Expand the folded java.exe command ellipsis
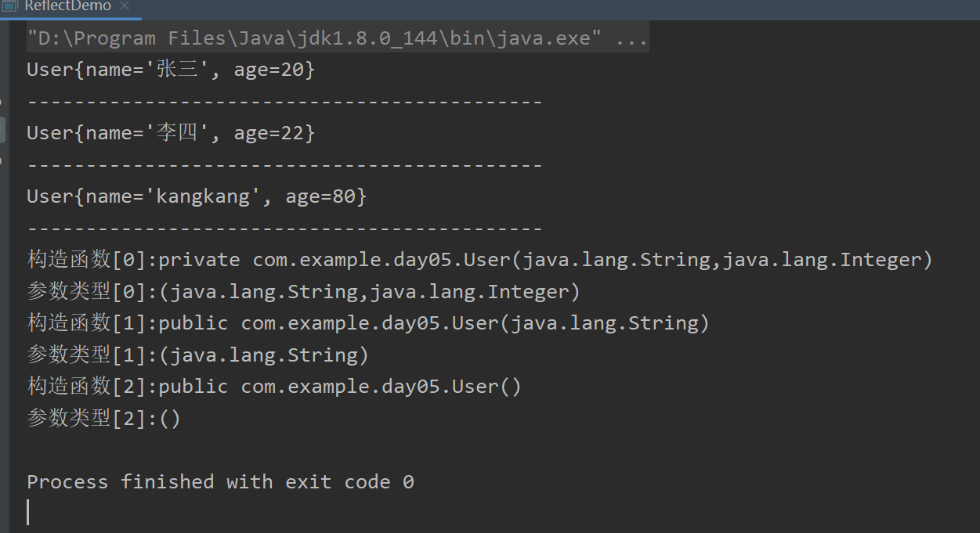 [x=631, y=38]
